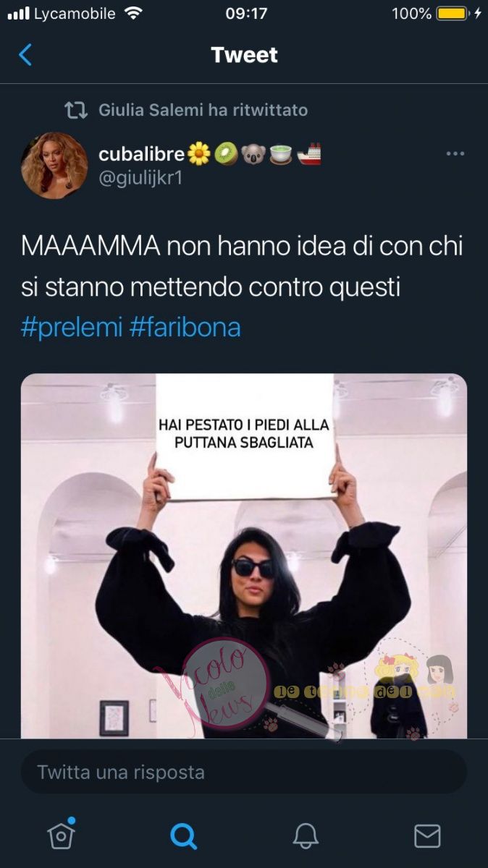Tap the 'Twitta una risposta' reply field

click(x=244, y=772)
